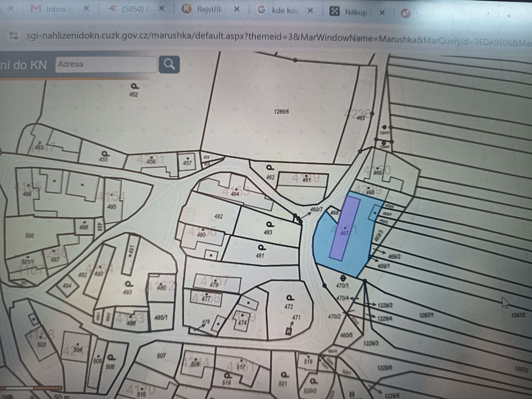This screenshot has width=532, height=399.
Task: Select parcel 485/1 on the map
Action: 160,317
